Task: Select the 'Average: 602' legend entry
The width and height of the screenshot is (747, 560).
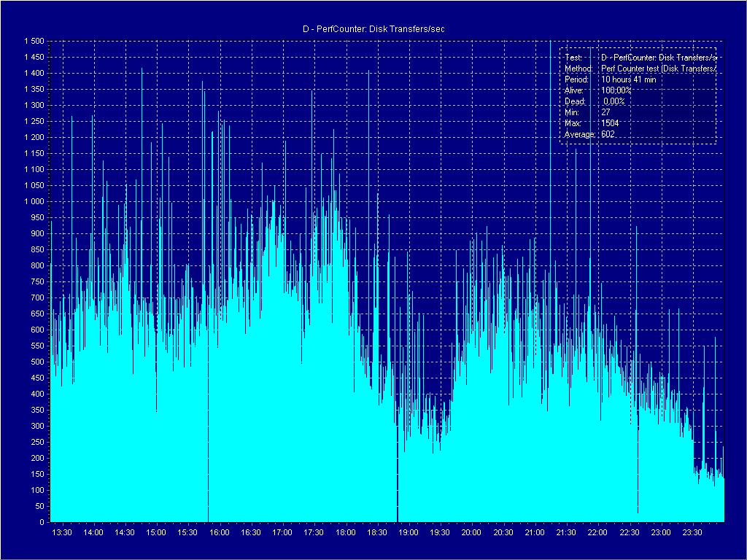Action: tap(590, 135)
